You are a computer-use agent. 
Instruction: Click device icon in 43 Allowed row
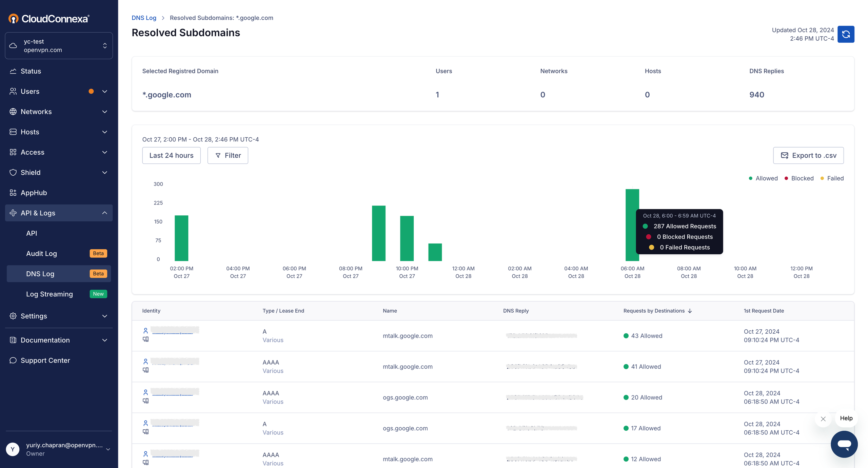point(145,339)
